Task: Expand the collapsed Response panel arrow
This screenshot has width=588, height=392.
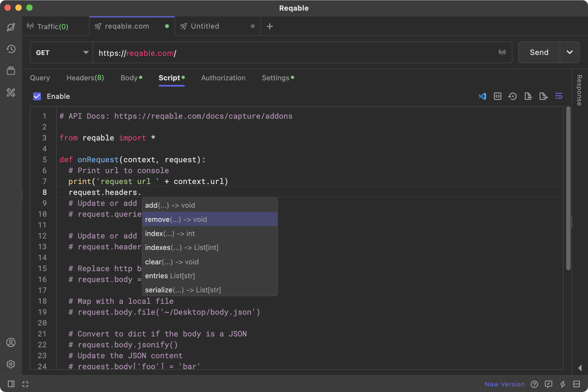Action: tap(580, 368)
